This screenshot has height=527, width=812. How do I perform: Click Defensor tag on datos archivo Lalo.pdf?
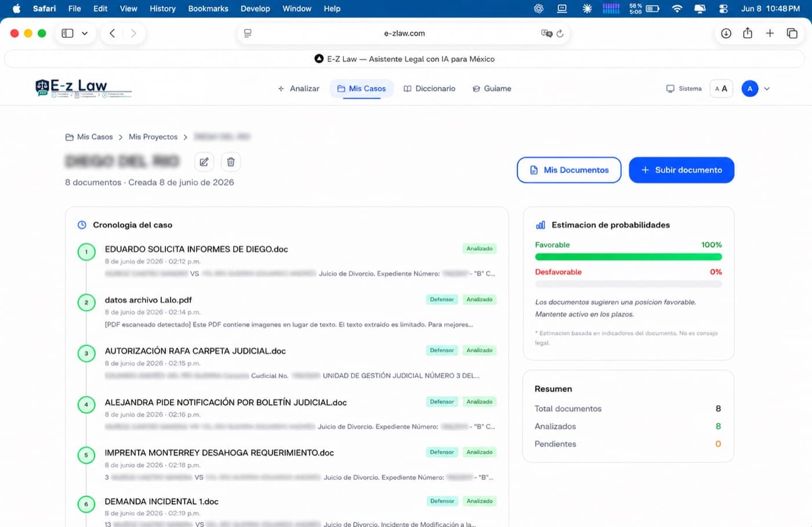tap(442, 299)
